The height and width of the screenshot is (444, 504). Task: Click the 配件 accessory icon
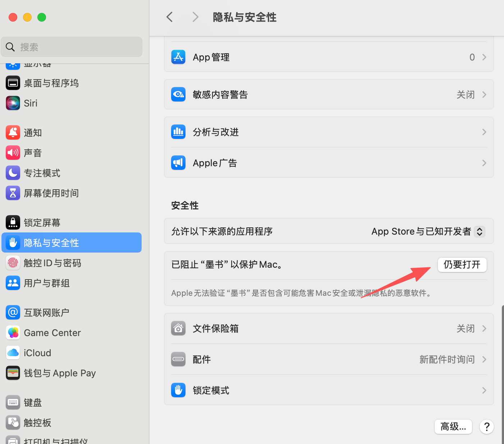tap(178, 359)
